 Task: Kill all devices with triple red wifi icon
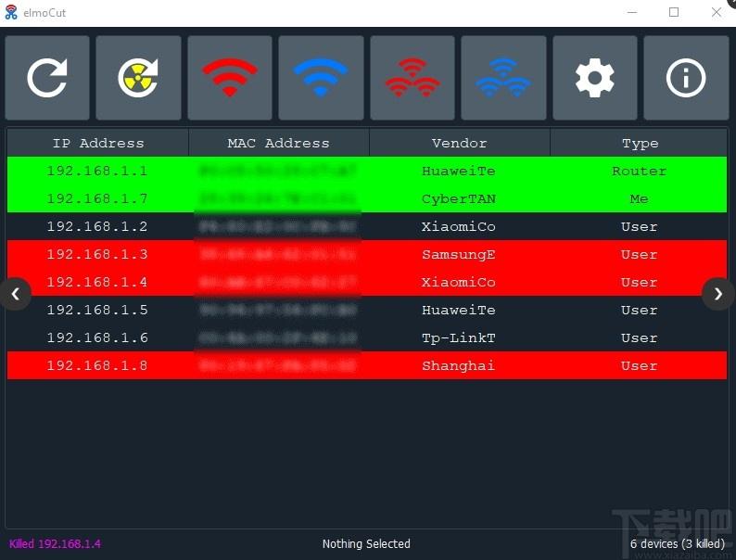pyautogui.click(x=412, y=78)
